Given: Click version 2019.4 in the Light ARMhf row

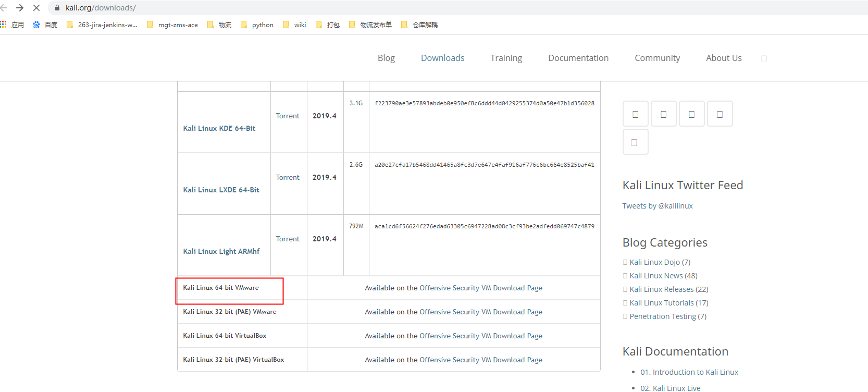Looking at the screenshot, I should pyautogui.click(x=325, y=239).
